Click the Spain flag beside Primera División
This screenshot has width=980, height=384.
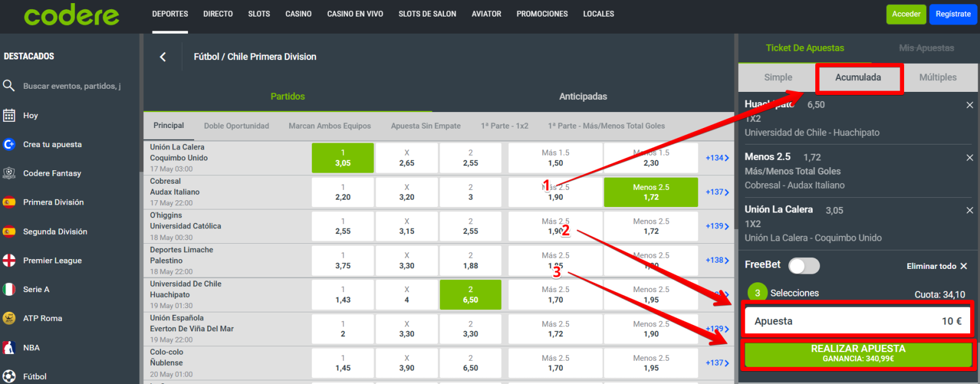point(9,202)
